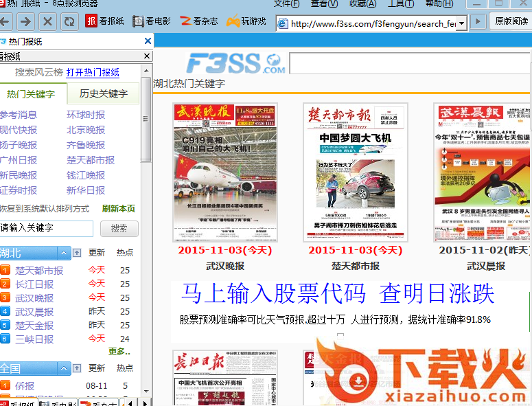Open the 武汉晨报 front page thumbnail
The image size is (532, 406).
[x=483, y=172]
